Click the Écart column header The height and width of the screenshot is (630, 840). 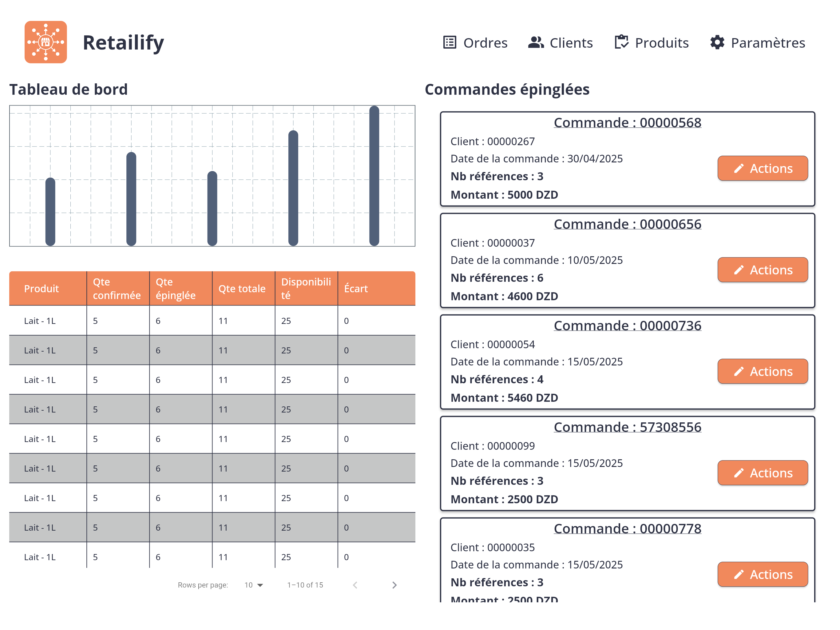[356, 289]
